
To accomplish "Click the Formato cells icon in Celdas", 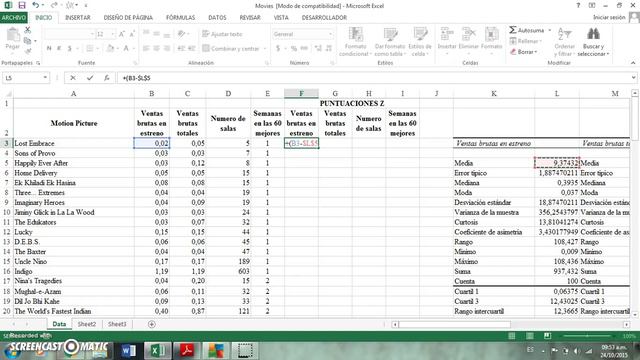I will point(491,34).
